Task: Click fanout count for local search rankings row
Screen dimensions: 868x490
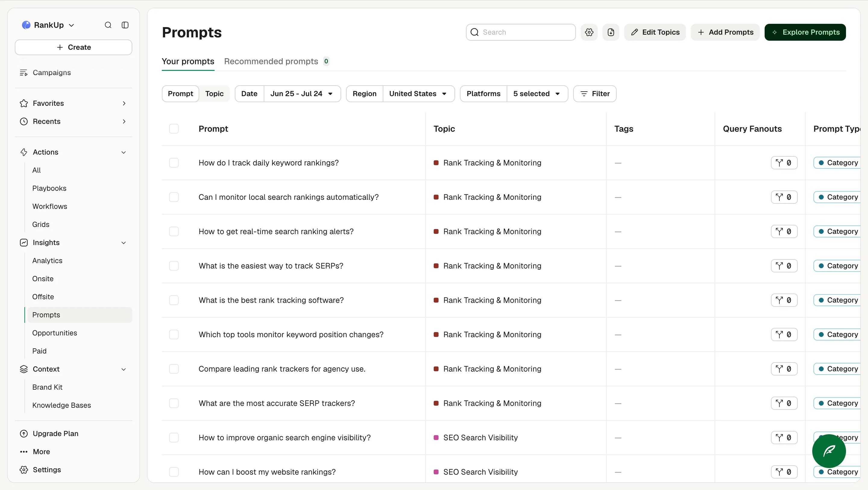Action: (x=784, y=197)
